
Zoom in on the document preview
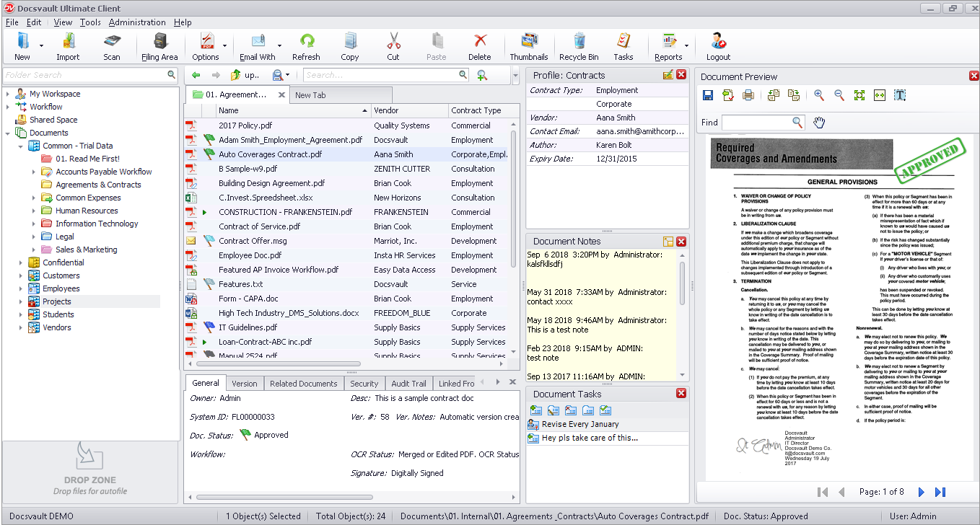[819, 95]
